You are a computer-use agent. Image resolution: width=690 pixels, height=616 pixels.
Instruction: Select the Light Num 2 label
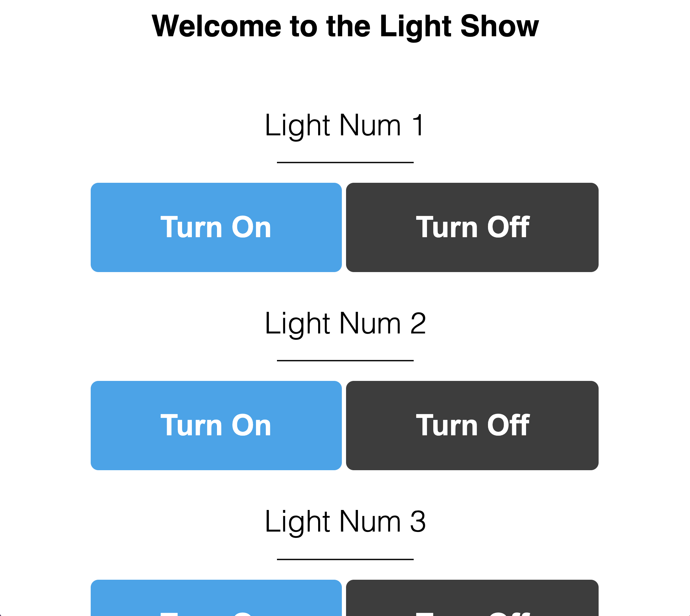pos(345,324)
